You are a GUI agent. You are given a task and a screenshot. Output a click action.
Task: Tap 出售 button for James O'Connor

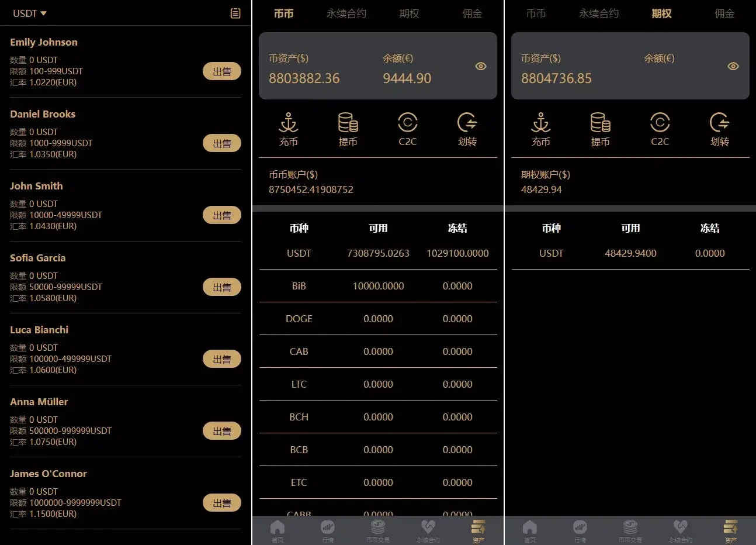221,503
